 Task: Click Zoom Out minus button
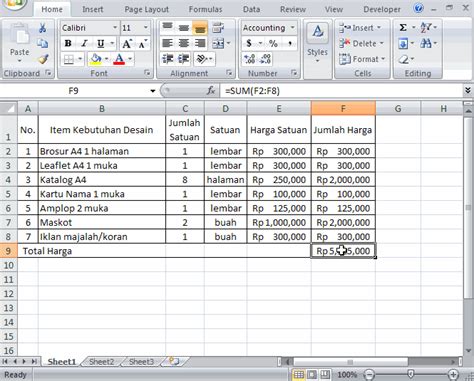(x=369, y=374)
